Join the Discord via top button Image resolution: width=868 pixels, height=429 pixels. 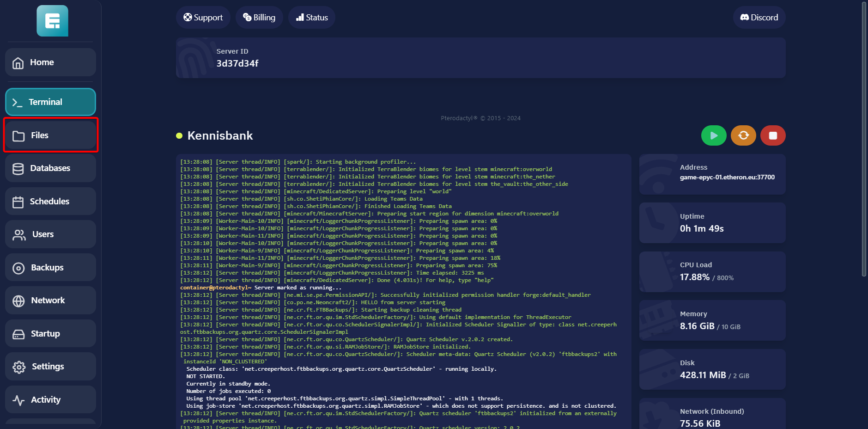759,18
